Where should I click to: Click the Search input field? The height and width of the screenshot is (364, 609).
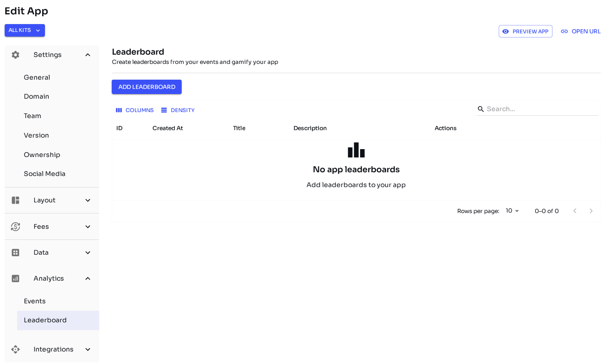pos(541,109)
